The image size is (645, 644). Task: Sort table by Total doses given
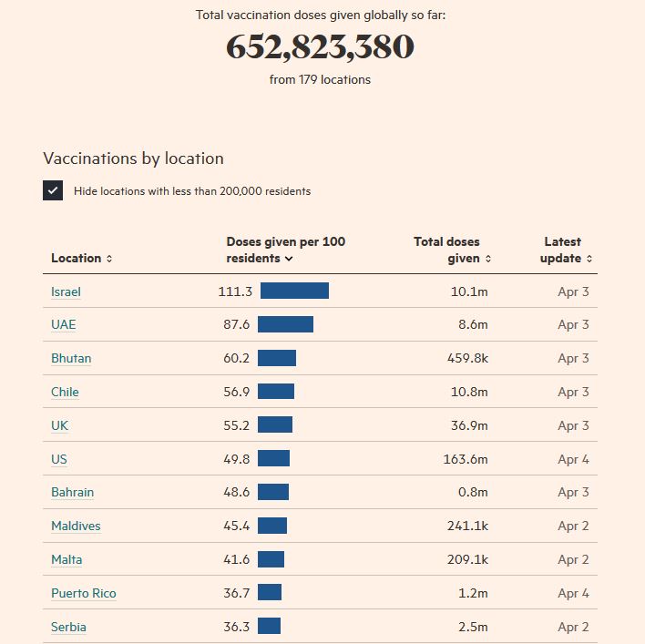452,250
